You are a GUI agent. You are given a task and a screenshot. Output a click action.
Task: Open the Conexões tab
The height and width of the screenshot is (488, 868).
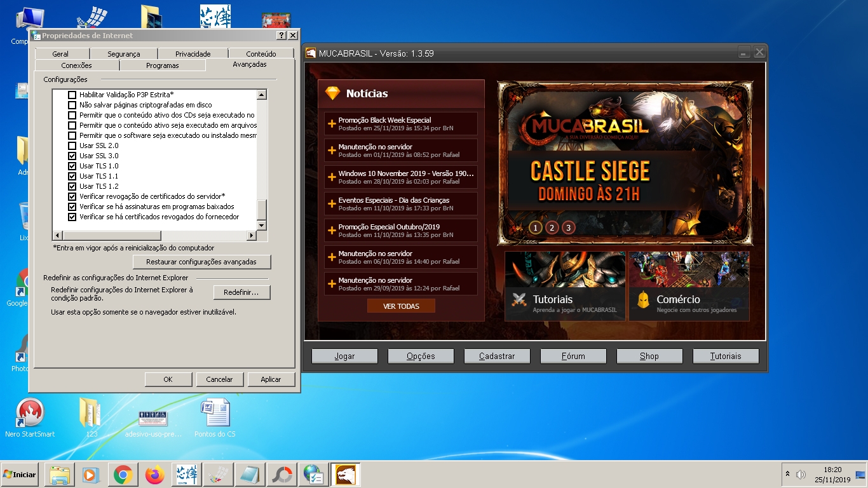[x=76, y=65]
